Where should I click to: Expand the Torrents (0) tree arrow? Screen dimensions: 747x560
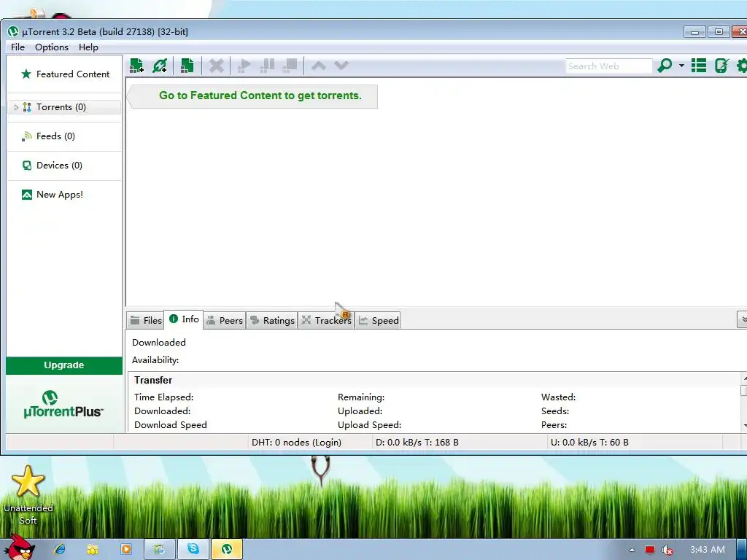(x=16, y=108)
